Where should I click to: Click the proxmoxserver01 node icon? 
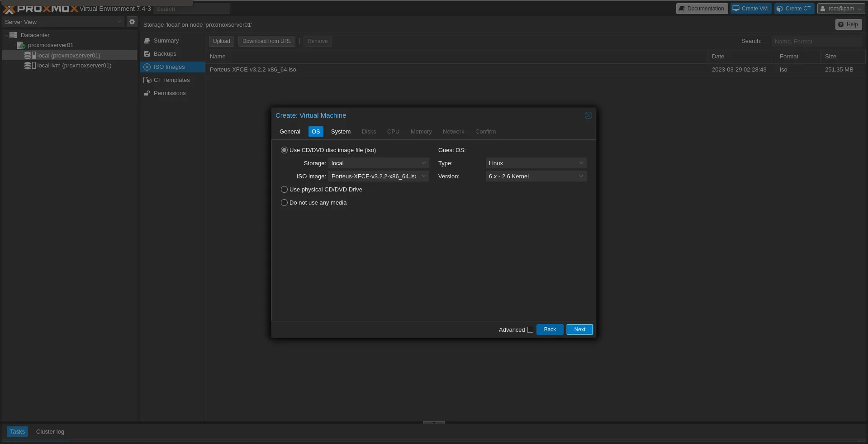(21, 45)
